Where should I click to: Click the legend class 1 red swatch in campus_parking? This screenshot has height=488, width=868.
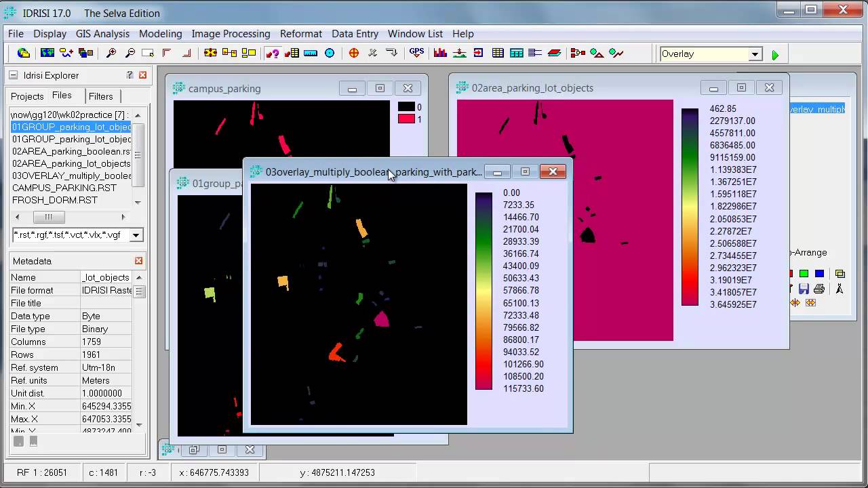406,119
